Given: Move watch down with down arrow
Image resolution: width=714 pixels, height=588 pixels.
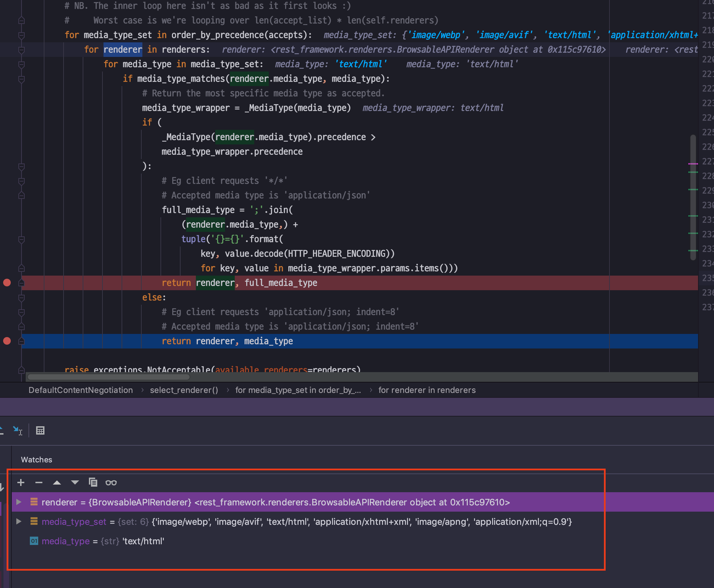Looking at the screenshot, I should coord(75,482).
